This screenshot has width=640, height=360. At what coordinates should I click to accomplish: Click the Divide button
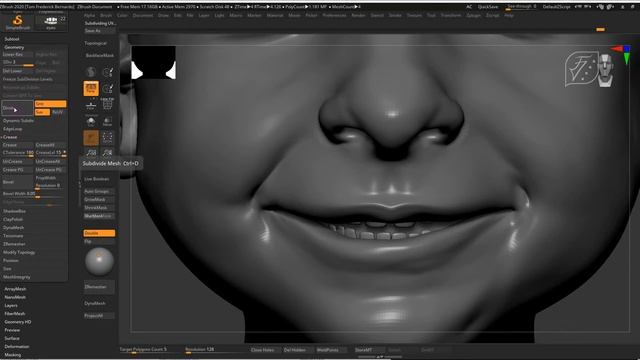pos(18,108)
